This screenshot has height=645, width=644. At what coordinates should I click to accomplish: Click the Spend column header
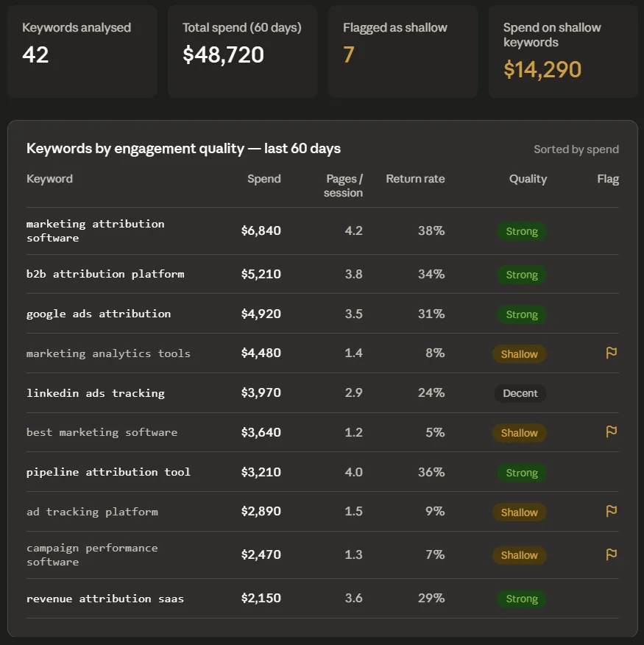pos(264,179)
